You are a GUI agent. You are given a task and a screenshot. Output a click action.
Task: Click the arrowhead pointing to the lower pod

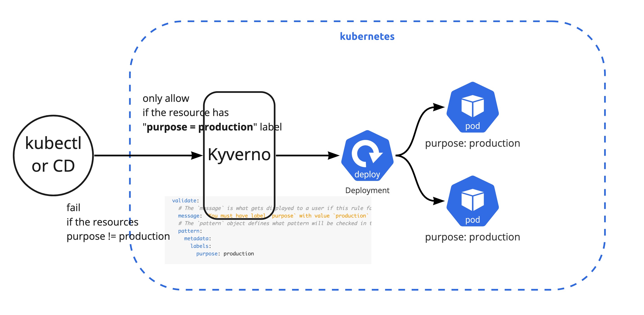(439, 201)
